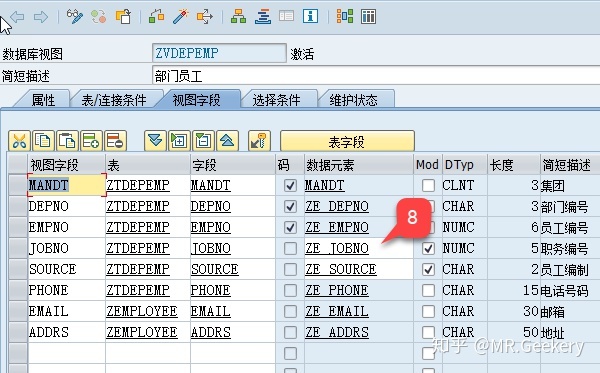Open the 表/连接条件 tab

click(114, 100)
